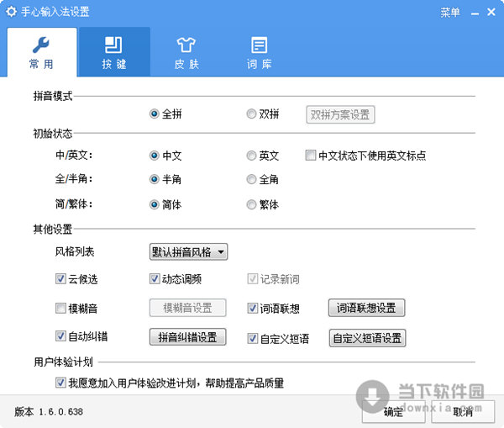Open 自定义短语设置 settings
This screenshot has height=428, width=504.
pyautogui.click(x=367, y=338)
